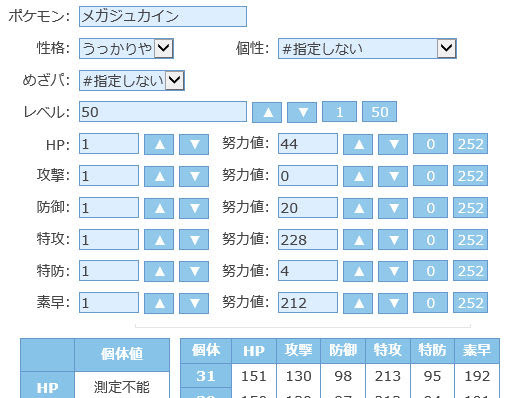Click the 素早 努力値 field showing 212
Viewport: 512px width, 398px height.
point(308,303)
